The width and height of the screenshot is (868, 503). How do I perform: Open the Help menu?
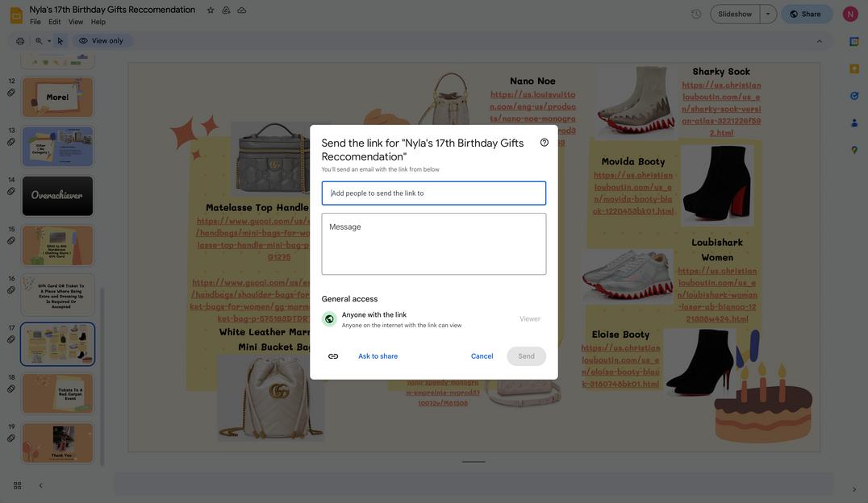coord(98,22)
